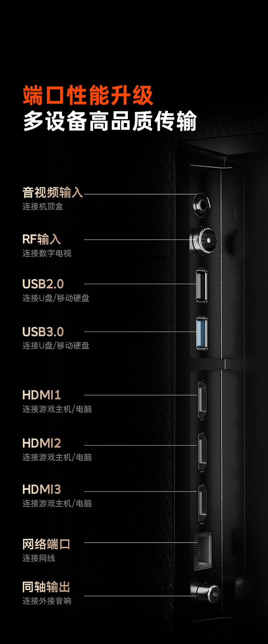Click the white 多设备高品质传输 headline
The height and width of the screenshot is (644, 268).
tap(110, 121)
